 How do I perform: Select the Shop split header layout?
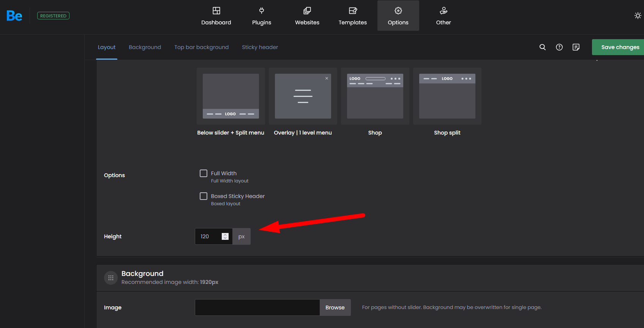click(447, 96)
